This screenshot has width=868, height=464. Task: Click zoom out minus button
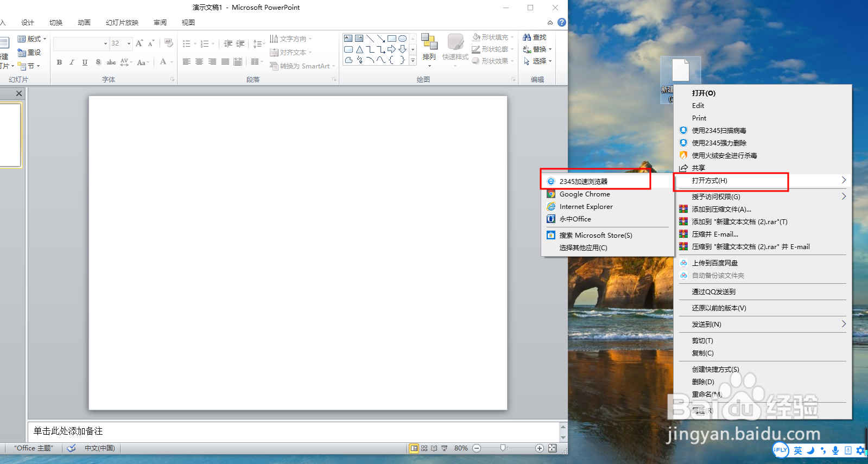pyautogui.click(x=477, y=448)
